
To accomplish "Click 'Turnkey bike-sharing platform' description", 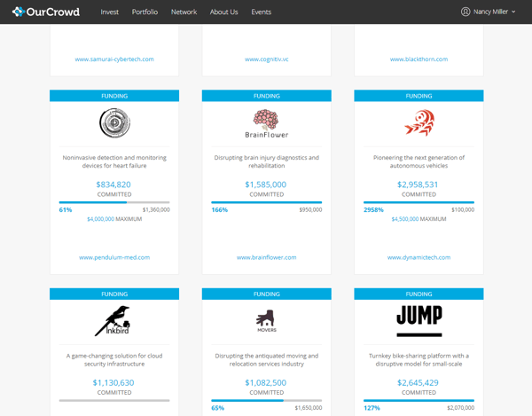I will click(419, 359).
